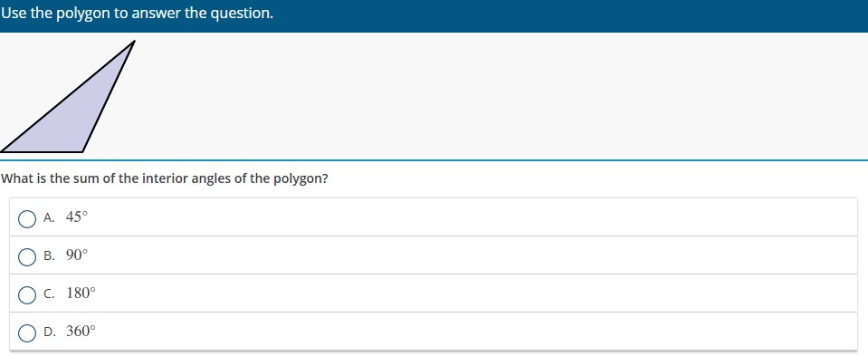868x356 pixels.
Task: Click the 45° answer text
Action: 77,217
